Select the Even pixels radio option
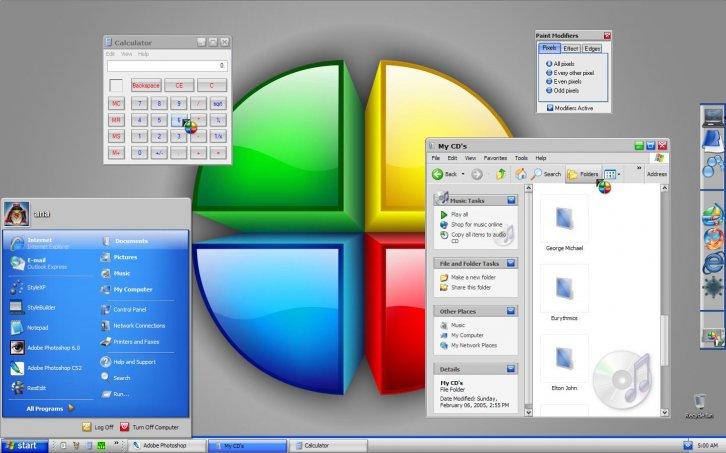Image resolution: width=726 pixels, height=453 pixels. coord(549,81)
